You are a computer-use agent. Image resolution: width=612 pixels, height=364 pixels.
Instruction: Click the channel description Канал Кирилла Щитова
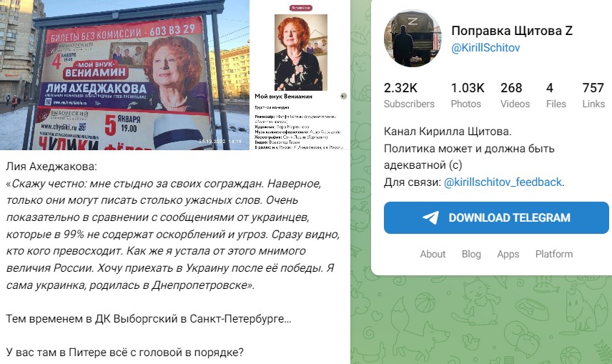[x=448, y=132]
